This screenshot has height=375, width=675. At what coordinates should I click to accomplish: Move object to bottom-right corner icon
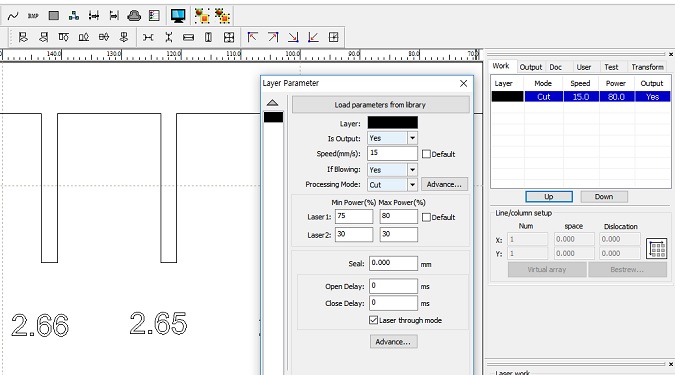[293, 37]
